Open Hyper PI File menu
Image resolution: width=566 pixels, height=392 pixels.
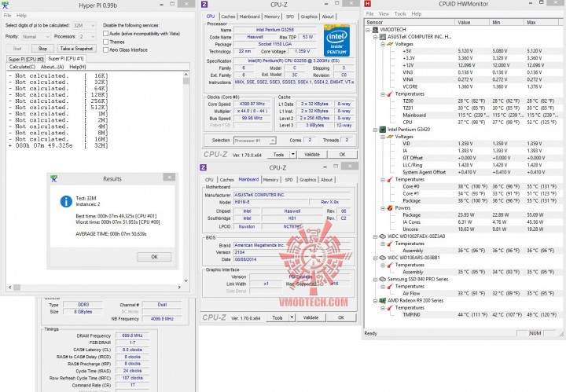click(x=7, y=16)
